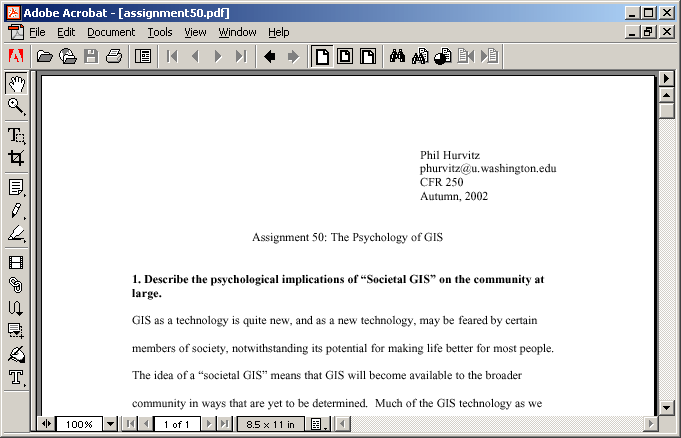Select the Hand tool
The image size is (681, 438).
(17, 83)
